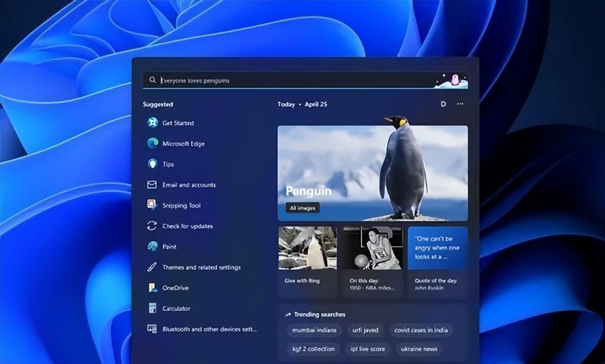This screenshot has height=364, width=605.
Task: Click the ipl live score chip
Action: click(368, 349)
